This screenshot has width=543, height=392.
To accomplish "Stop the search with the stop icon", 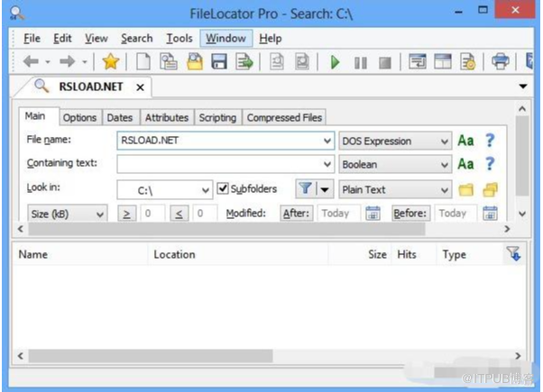I will coord(385,63).
